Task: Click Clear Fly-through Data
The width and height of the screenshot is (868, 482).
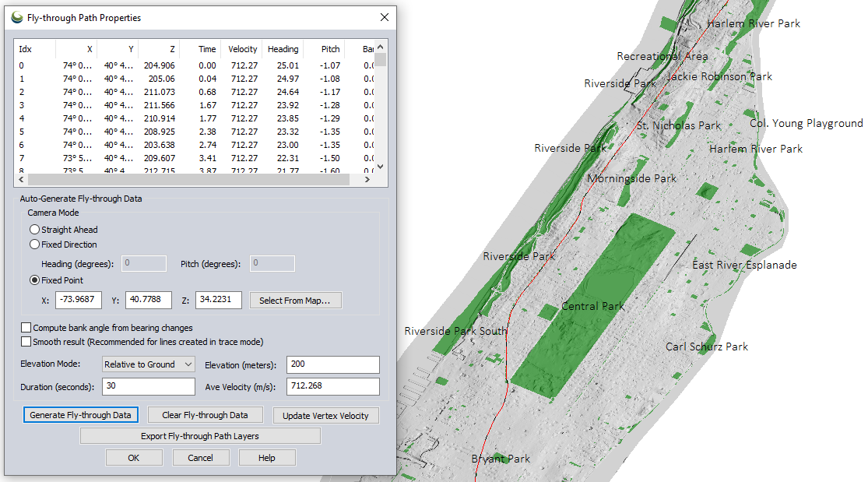Action: tap(205, 415)
